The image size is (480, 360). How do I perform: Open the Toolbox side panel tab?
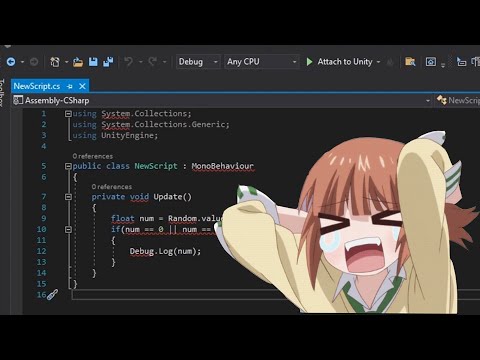point(2,92)
